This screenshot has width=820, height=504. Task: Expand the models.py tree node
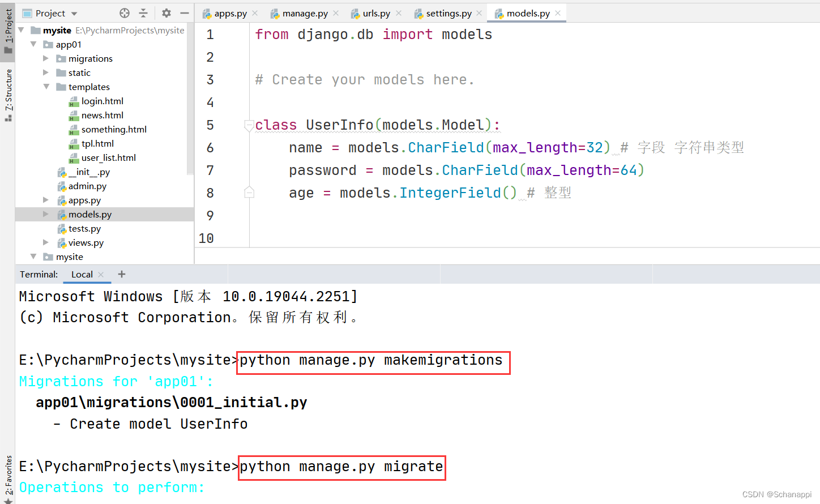pyautogui.click(x=46, y=214)
